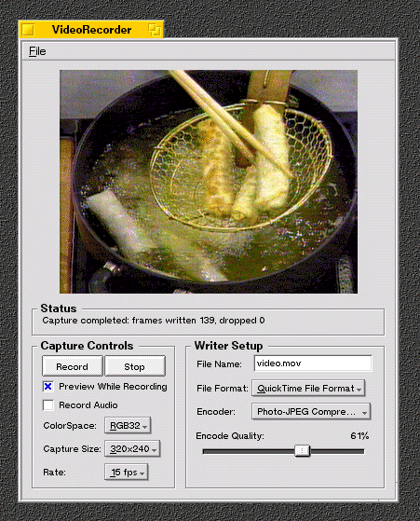Click the VideoRecorder title tab text
The image size is (420, 521).
pyautogui.click(x=91, y=30)
